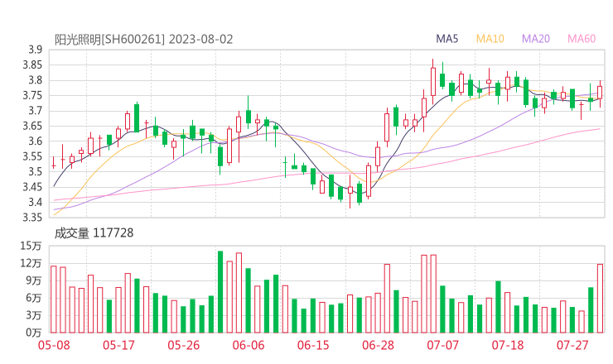This screenshot has width=613, height=364.
Task: Click the 15万 volume axis label
Action: pyautogui.click(x=31, y=246)
